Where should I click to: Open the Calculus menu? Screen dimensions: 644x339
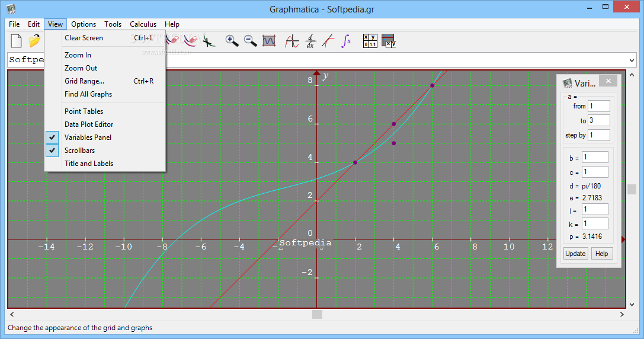(x=143, y=24)
